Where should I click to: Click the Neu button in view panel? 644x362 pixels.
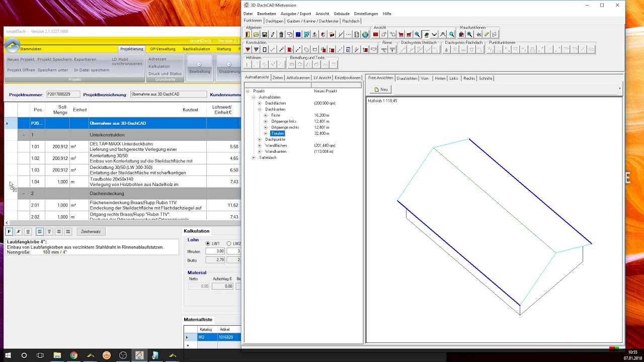point(381,89)
